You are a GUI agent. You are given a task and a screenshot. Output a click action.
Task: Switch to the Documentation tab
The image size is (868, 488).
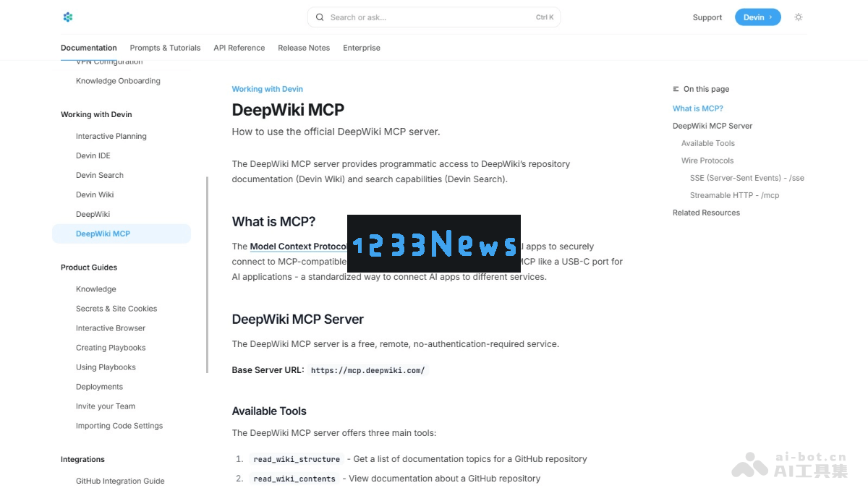click(x=89, y=48)
